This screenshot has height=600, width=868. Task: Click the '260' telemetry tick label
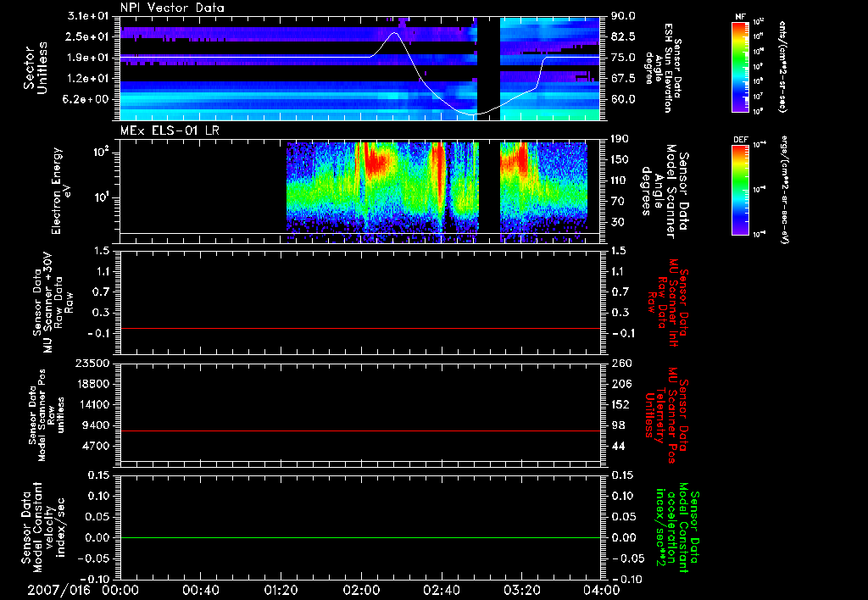(x=620, y=363)
